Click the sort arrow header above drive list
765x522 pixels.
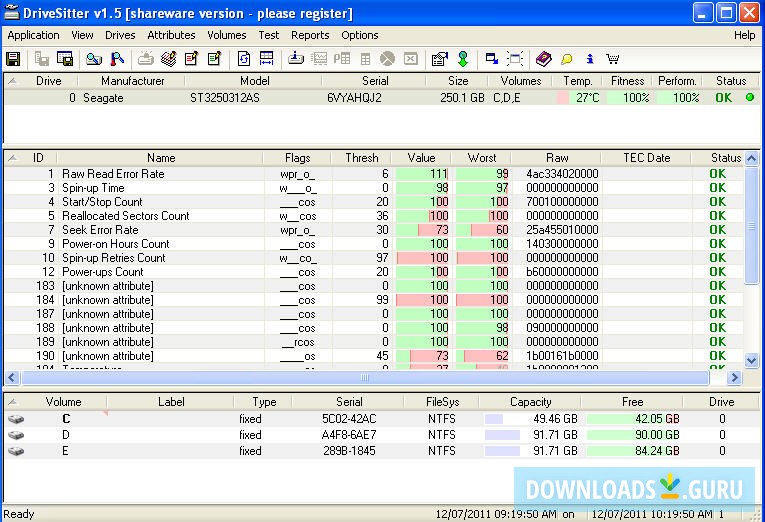click(x=13, y=81)
